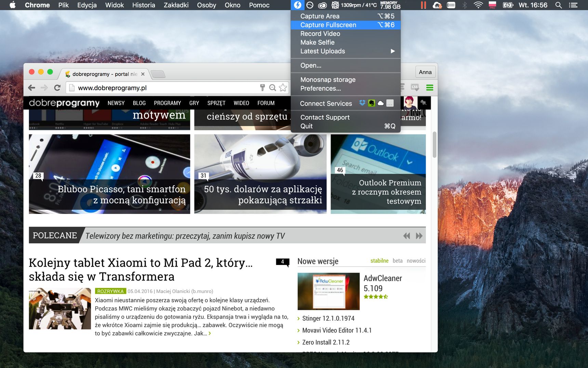Click the battery charging status icon
This screenshot has width=588, height=368.
508,5
